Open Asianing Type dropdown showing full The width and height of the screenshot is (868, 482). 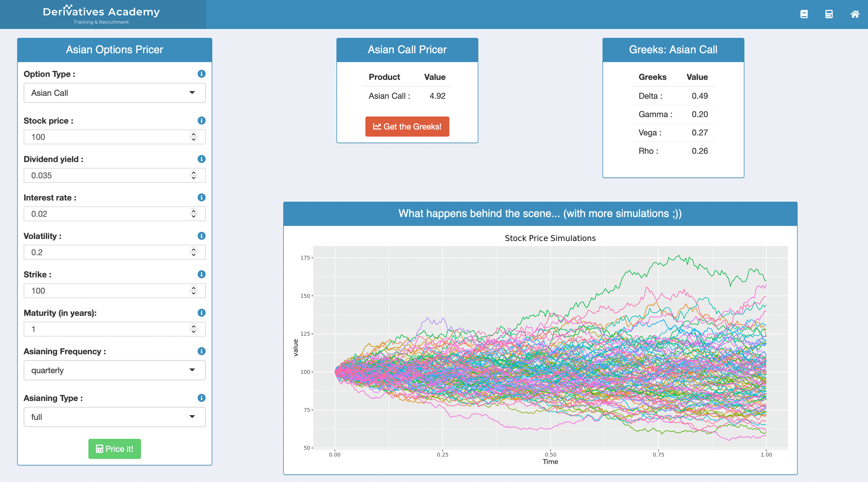tap(115, 417)
